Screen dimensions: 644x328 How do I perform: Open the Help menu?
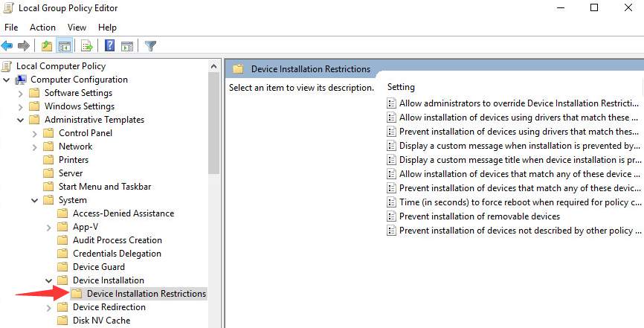click(x=107, y=28)
